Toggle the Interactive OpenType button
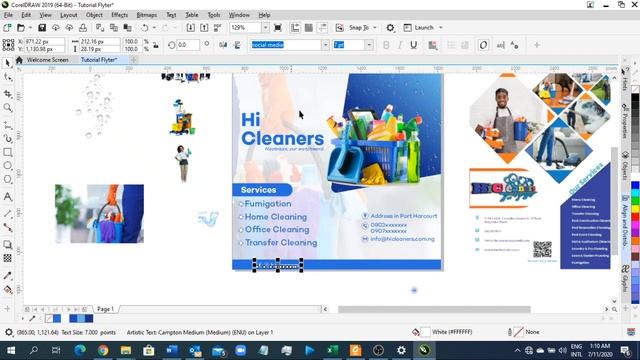The height and width of the screenshot is (360, 640). pyautogui.click(x=483, y=45)
